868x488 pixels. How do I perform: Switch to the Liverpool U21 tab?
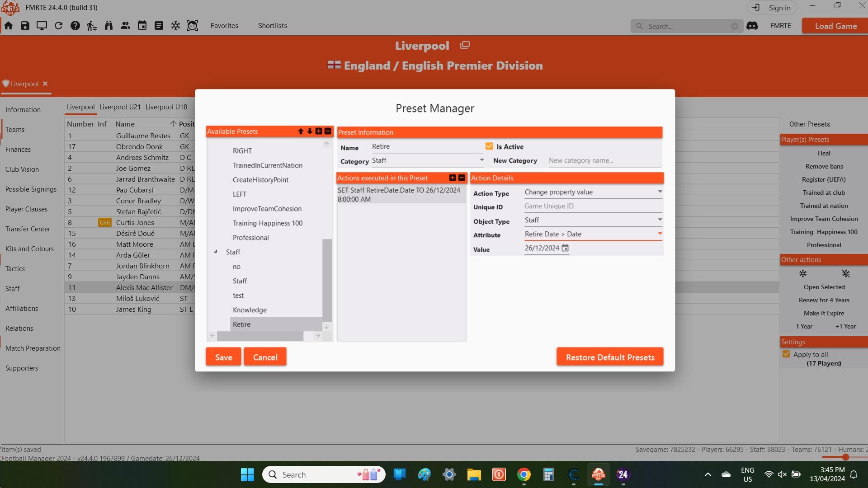[x=120, y=107]
